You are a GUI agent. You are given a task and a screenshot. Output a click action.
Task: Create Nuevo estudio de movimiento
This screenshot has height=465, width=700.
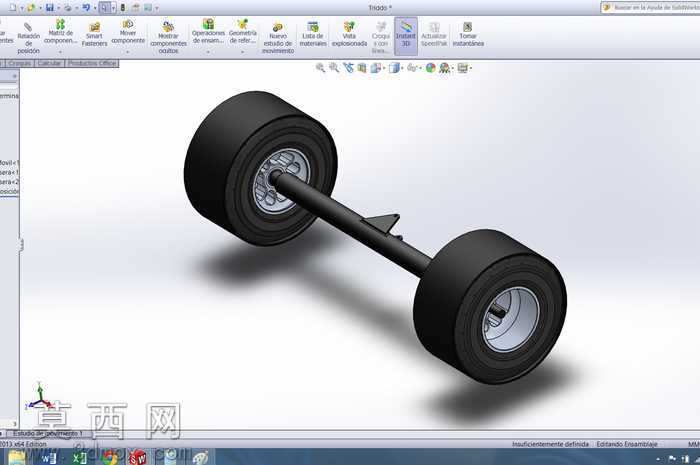click(278, 38)
